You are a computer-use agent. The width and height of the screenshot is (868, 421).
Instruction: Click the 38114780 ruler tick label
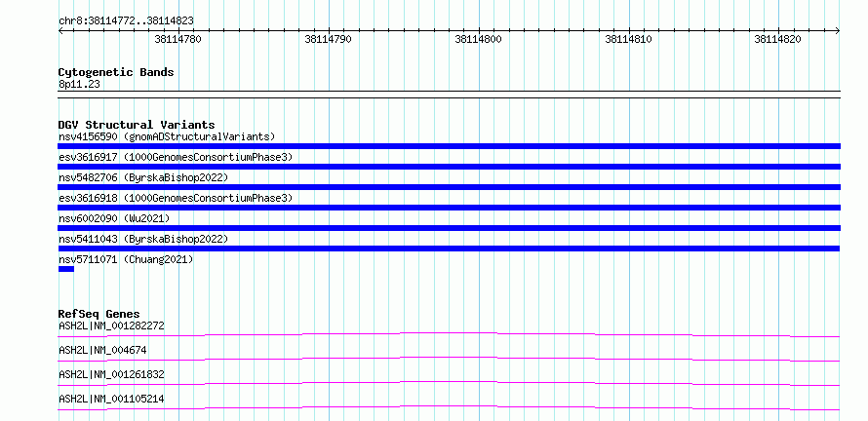[178, 39]
